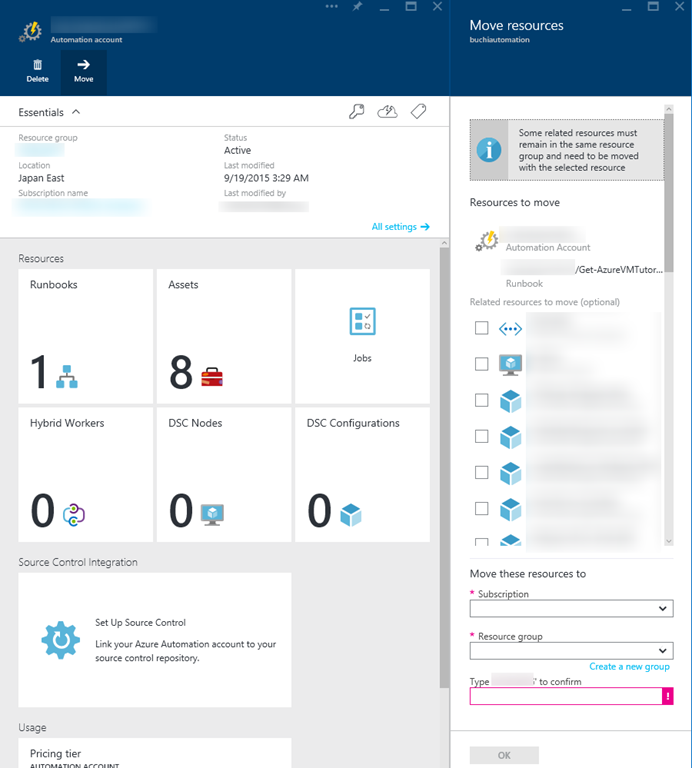Image resolution: width=692 pixels, height=768 pixels.
Task: Click the Delete trash icon button
Action: point(38,71)
